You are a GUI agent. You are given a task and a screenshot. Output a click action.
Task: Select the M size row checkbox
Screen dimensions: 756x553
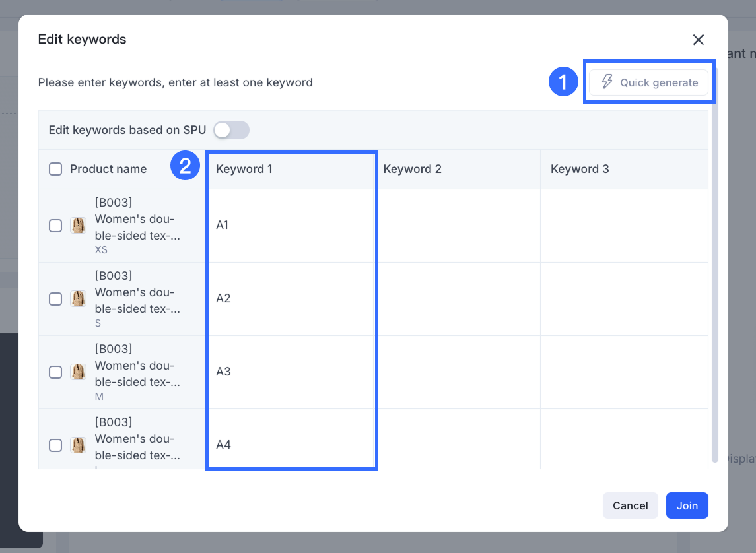click(55, 372)
